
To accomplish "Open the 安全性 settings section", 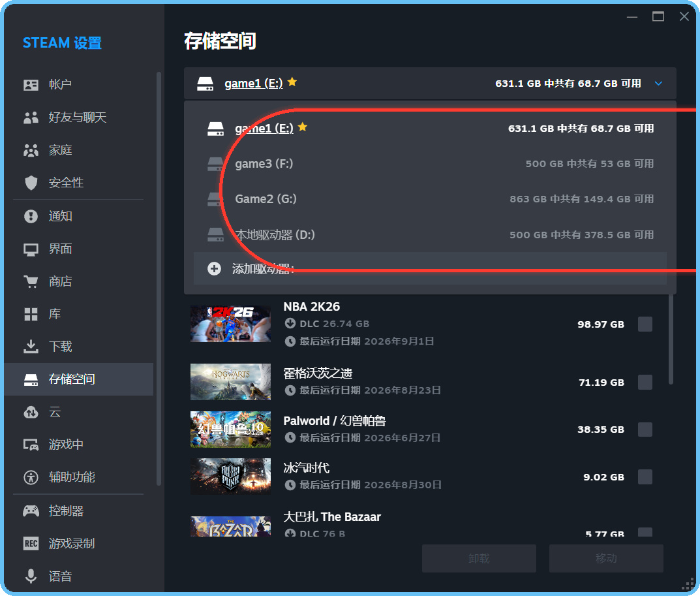I will coord(78,183).
